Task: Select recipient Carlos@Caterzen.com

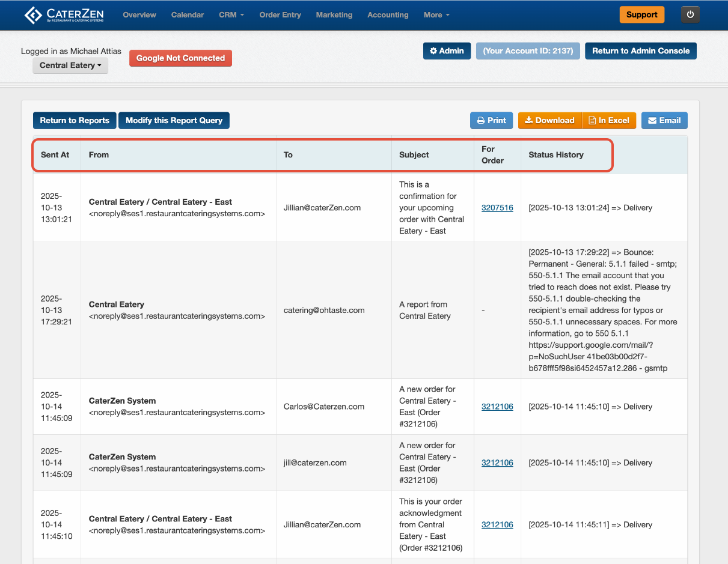Action: (x=324, y=407)
